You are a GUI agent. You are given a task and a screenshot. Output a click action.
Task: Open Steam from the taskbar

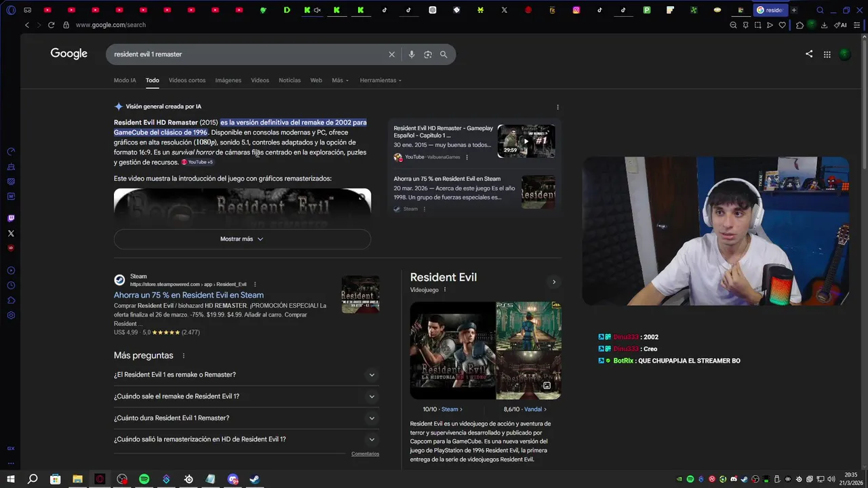tap(254, 479)
